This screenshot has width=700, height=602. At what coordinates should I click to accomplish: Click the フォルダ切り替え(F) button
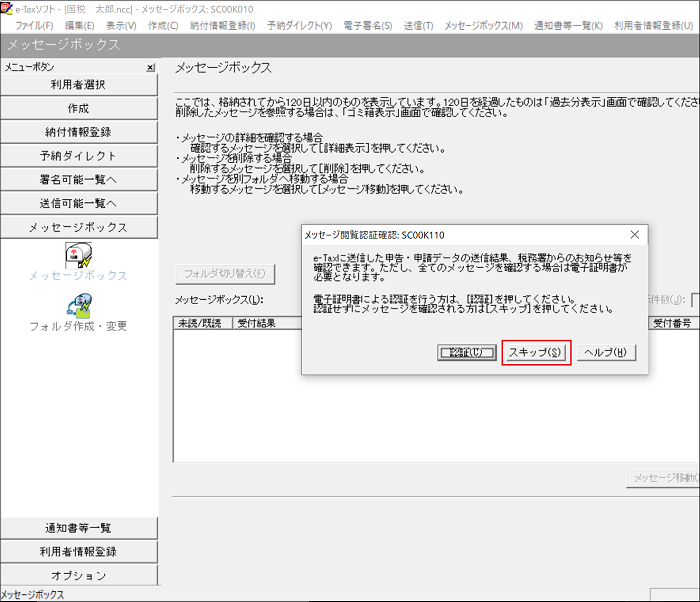tap(225, 274)
